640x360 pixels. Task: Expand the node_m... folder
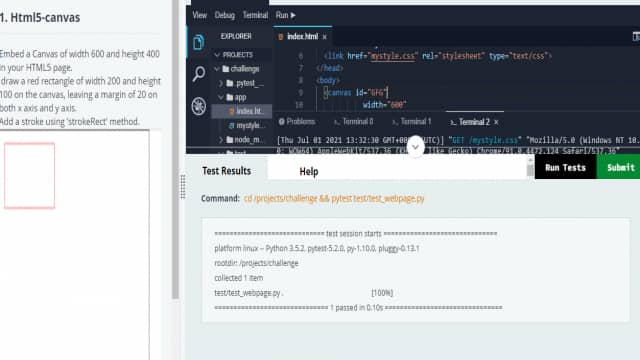[221, 140]
